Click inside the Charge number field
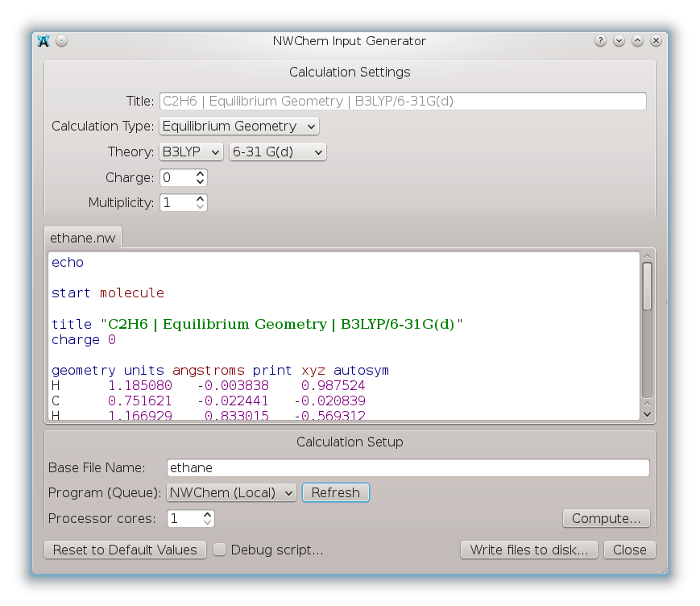 (x=177, y=178)
